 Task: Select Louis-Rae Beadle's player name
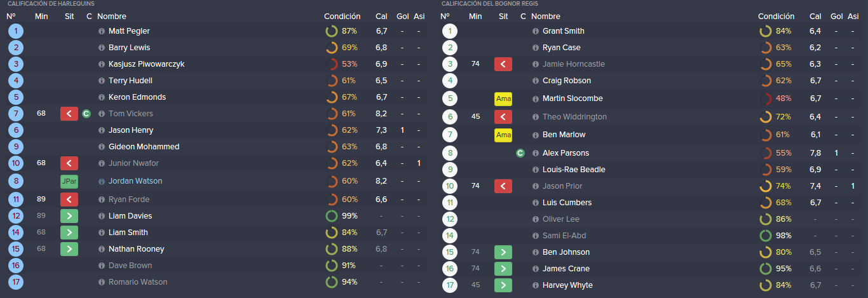pyautogui.click(x=574, y=170)
